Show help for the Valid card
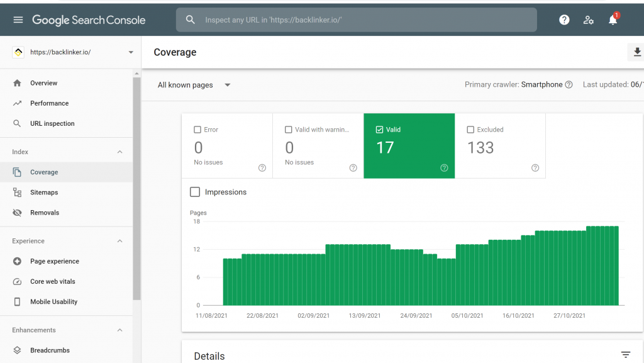Screen dimensions: 644x363 (444, 167)
